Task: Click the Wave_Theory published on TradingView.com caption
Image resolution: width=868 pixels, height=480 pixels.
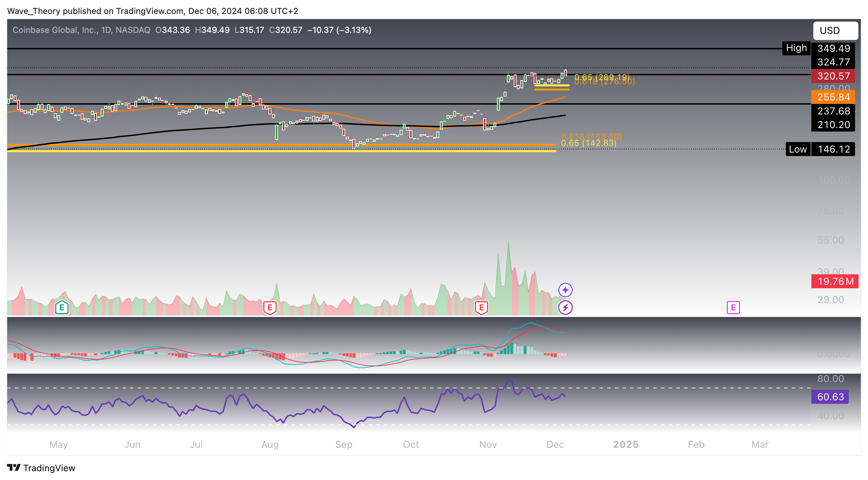Action: point(152,11)
